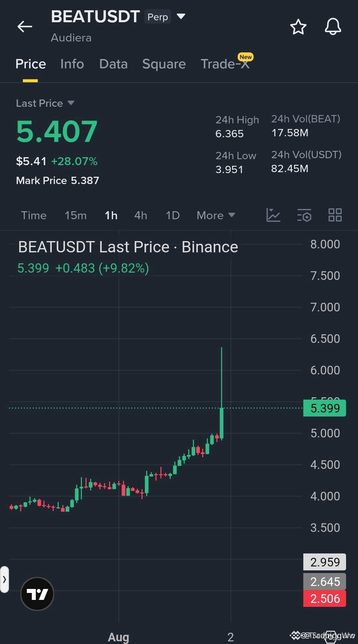
Task: Tap the 24h Vol(USDT) value 82.45M
Action: [x=290, y=168]
